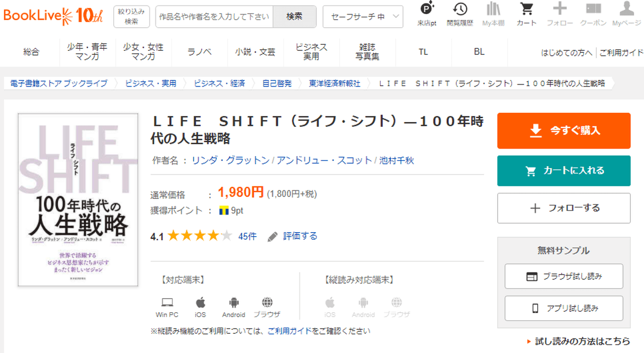Click the 今すぐ購入 buy now button
The height and width of the screenshot is (353, 644).
tap(563, 131)
